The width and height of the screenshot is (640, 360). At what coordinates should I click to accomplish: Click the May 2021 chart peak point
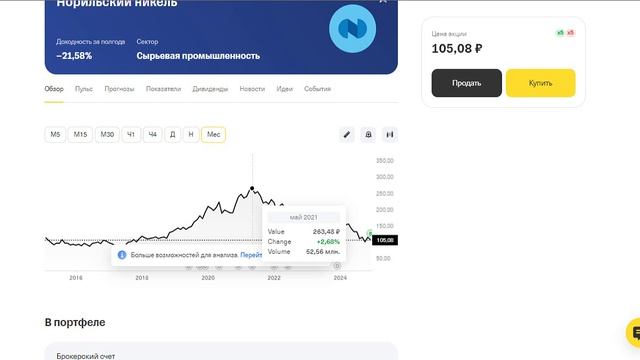252,188
